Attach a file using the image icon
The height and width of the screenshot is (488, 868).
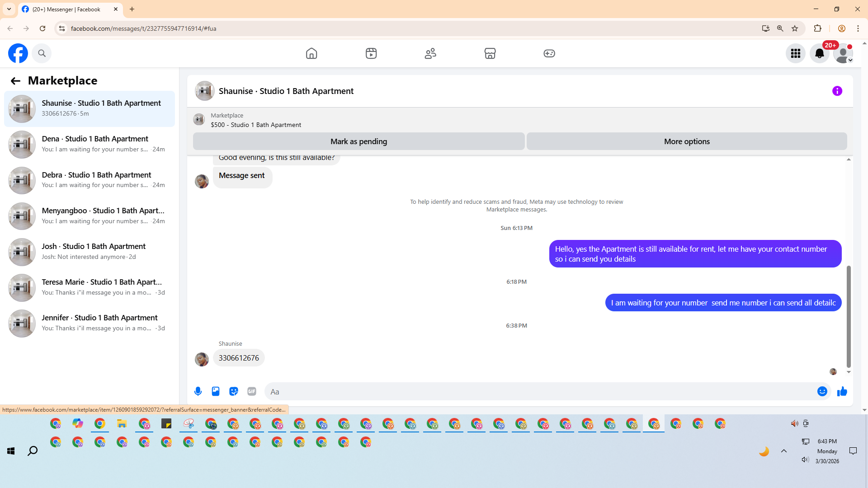click(x=216, y=392)
